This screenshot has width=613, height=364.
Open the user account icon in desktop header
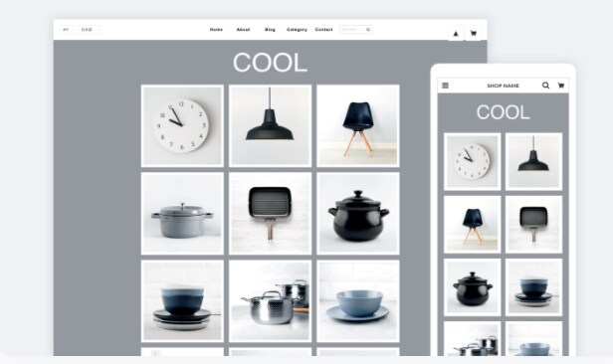pos(456,34)
